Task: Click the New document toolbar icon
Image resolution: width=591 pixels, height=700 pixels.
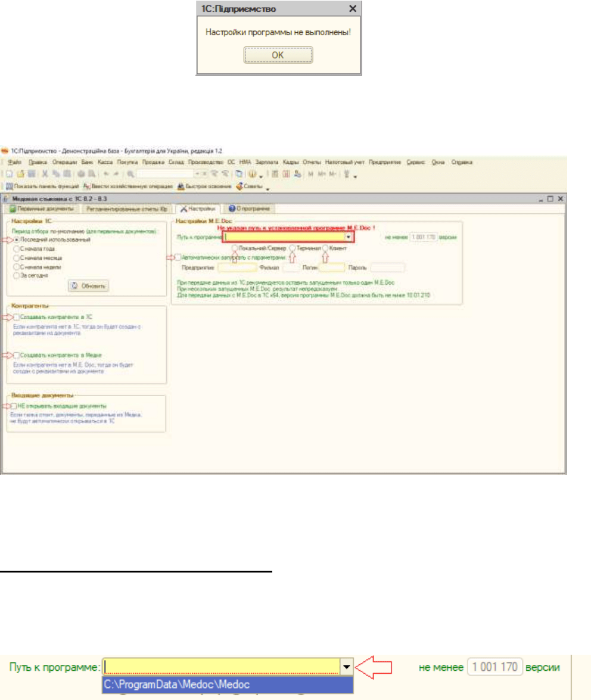Action: (10, 174)
